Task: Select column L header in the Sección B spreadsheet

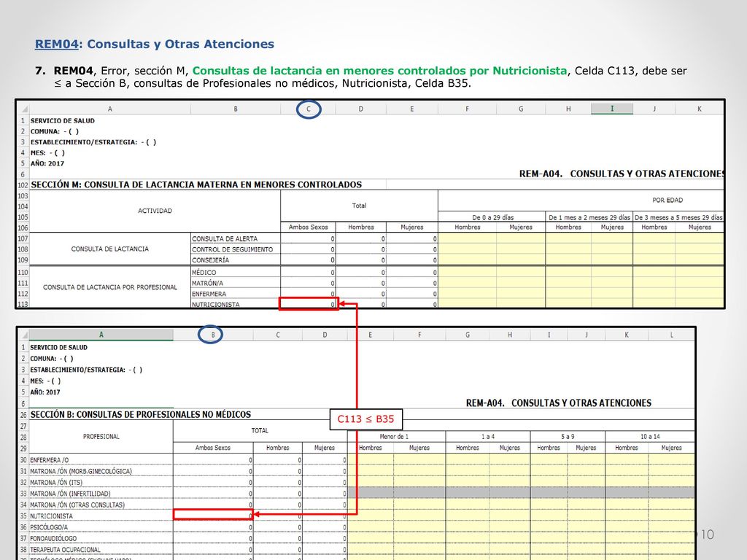Action: click(671, 335)
